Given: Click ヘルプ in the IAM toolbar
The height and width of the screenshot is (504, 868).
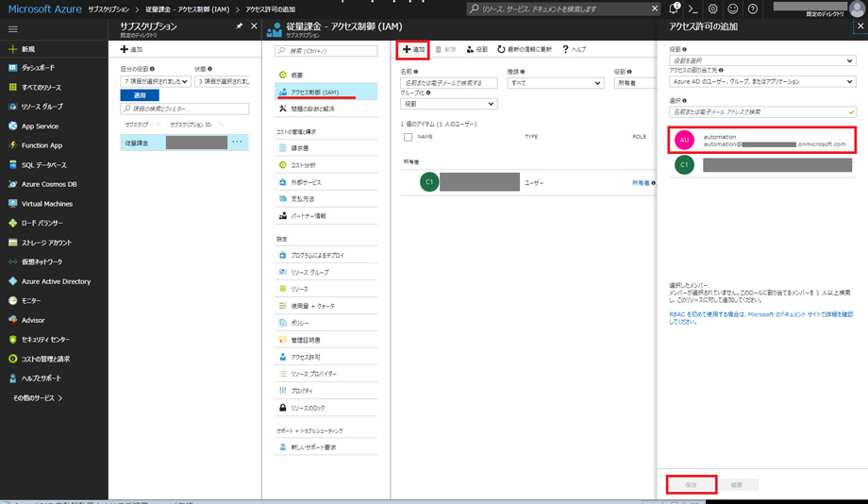Looking at the screenshot, I should tap(574, 49).
